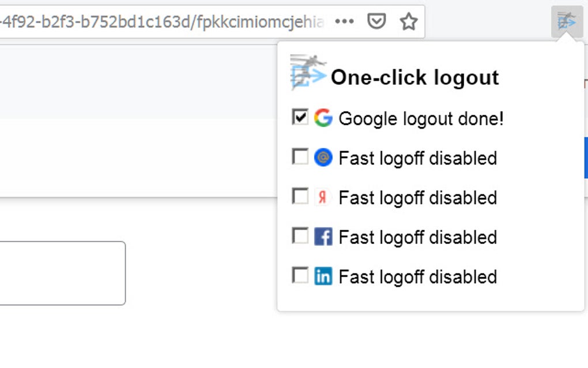588x368 pixels.
Task: Uncheck the Google logout checkbox
Action: pos(299,118)
